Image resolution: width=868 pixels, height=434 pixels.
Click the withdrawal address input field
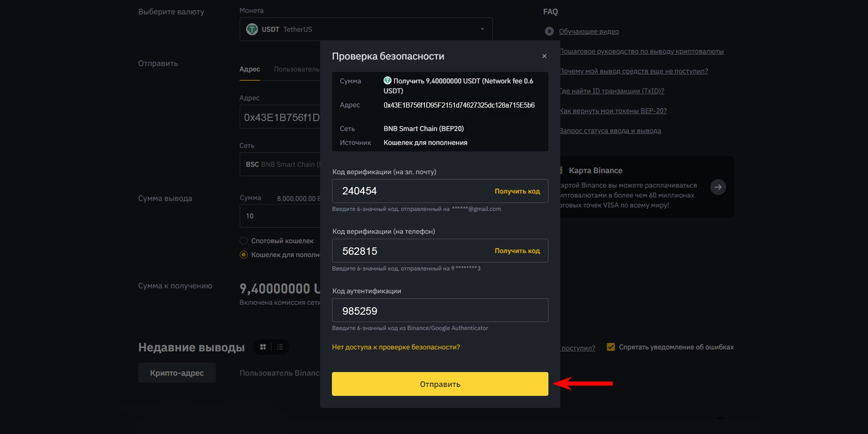click(280, 117)
